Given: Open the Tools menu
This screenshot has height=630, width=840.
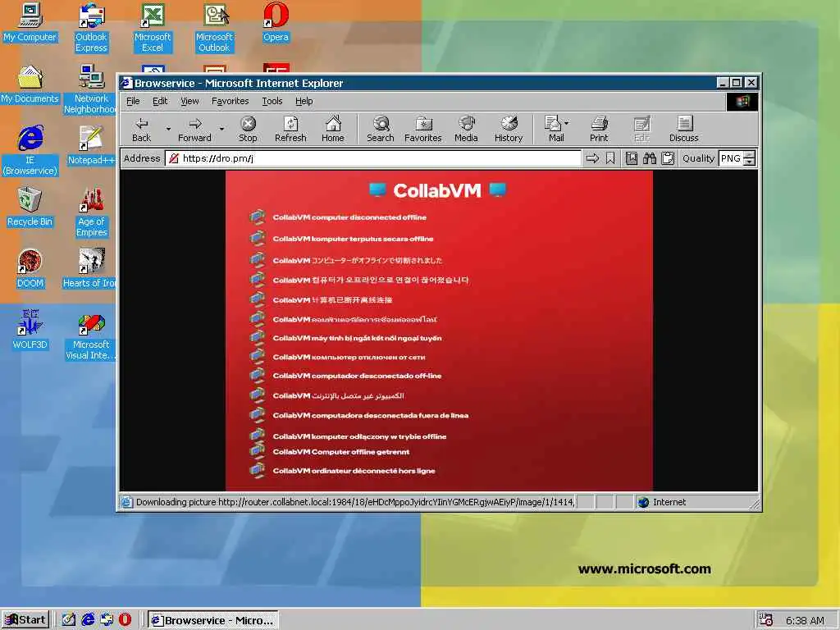Looking at the screenshot, I should pos(272,101).
